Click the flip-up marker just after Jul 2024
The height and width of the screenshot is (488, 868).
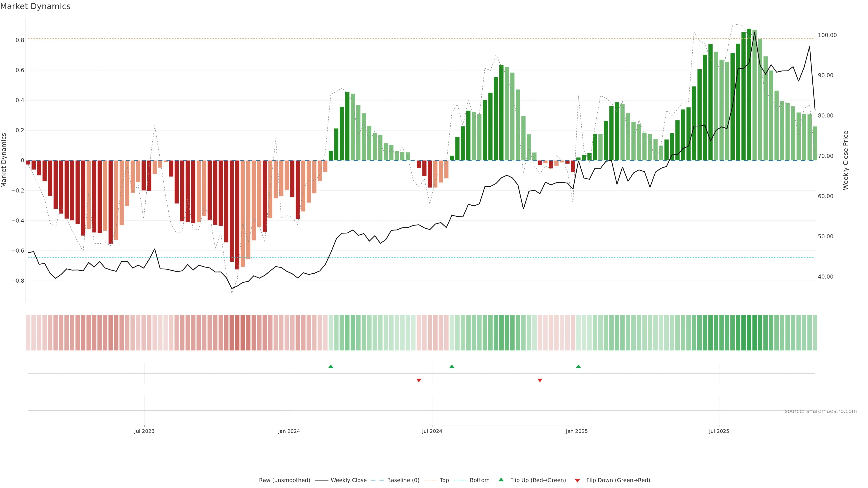point(452,366)
